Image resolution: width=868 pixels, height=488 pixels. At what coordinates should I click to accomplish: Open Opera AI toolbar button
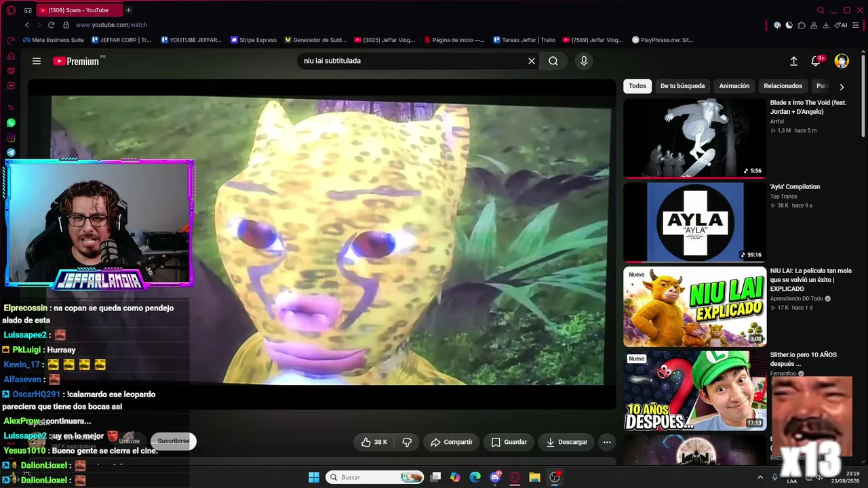tap(841, 25)
